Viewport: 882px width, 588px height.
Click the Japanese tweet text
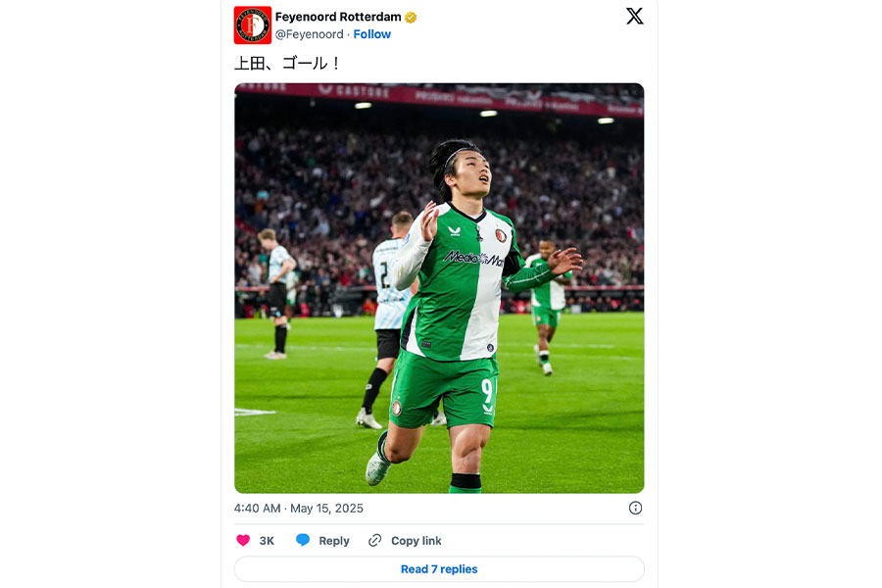[287, 64]
